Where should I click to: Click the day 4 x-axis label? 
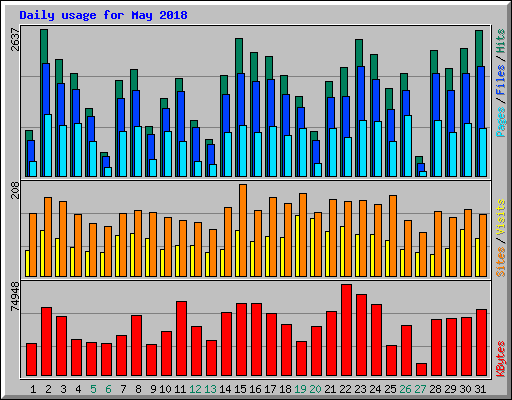78,389
